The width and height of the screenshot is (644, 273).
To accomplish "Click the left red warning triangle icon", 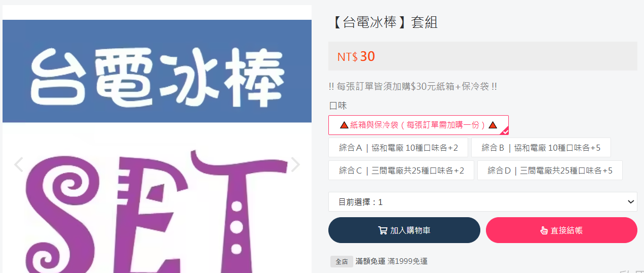I will 344,125.
